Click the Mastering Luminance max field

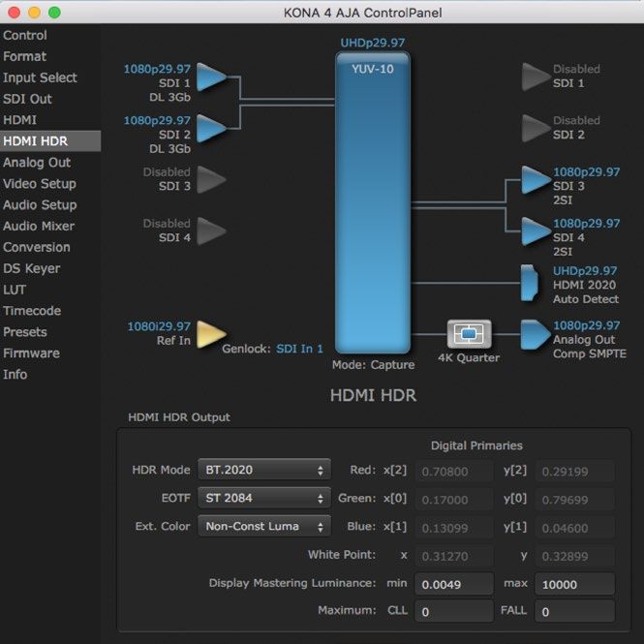(x=574, y=584)
